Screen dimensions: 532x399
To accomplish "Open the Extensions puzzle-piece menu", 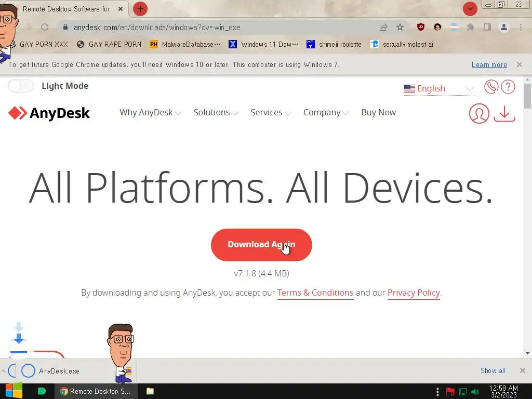I will coord(471,27).
